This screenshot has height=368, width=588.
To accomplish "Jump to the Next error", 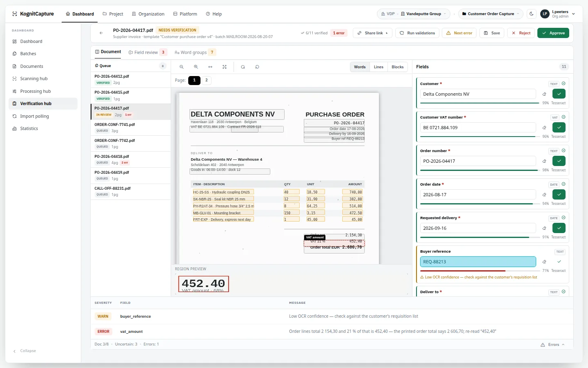I will click(x=459, y=33).
